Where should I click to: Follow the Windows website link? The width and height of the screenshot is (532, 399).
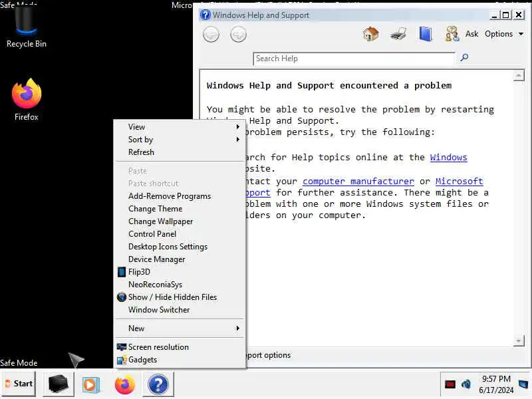448,158
